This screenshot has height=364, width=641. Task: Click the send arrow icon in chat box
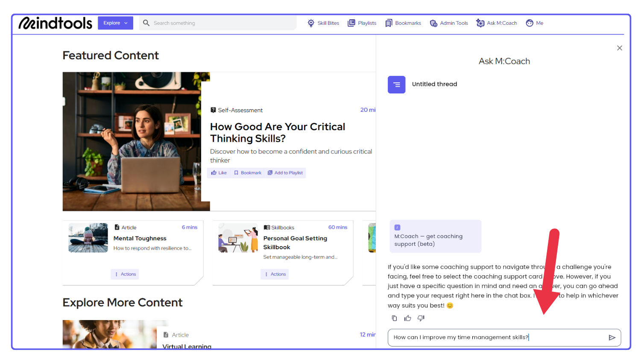[612, 338]
